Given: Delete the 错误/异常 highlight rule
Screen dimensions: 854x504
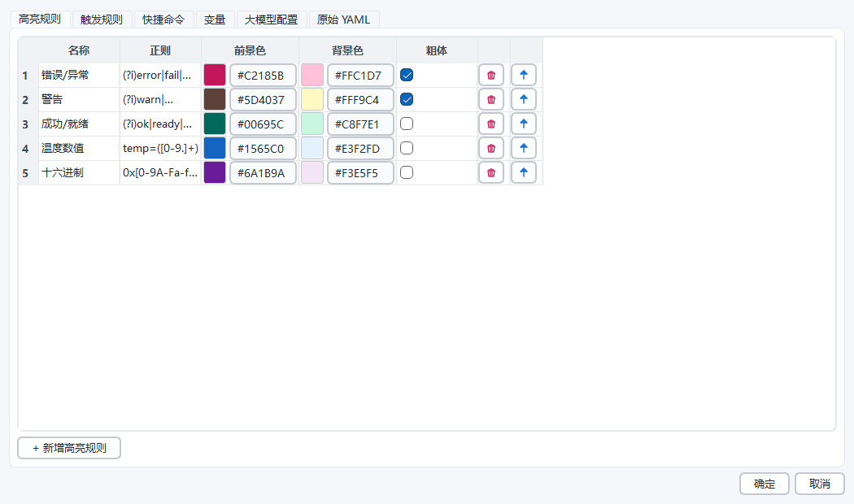Looking at the screenshot, I should [490, 75].
